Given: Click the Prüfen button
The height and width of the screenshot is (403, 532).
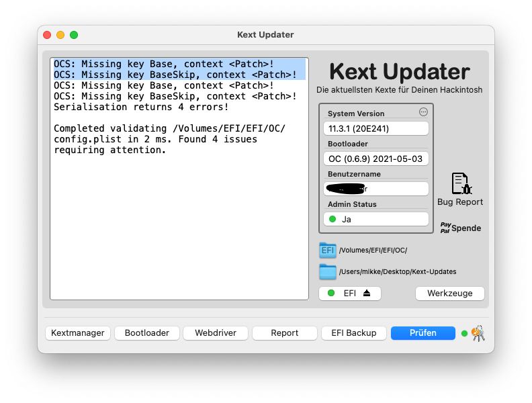Looking at the screenshot, I should pyautogui.click(x=423, y=332).
